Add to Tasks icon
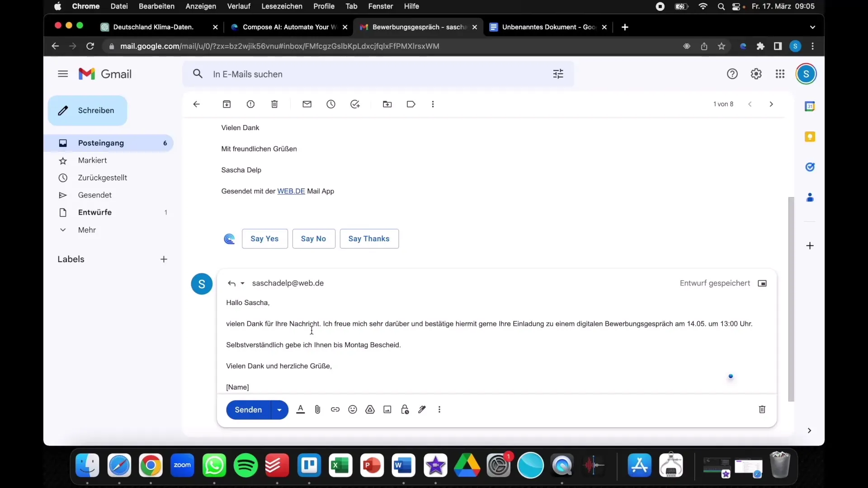Viewport: 868px width, 488px height. [x=355, y=104]
